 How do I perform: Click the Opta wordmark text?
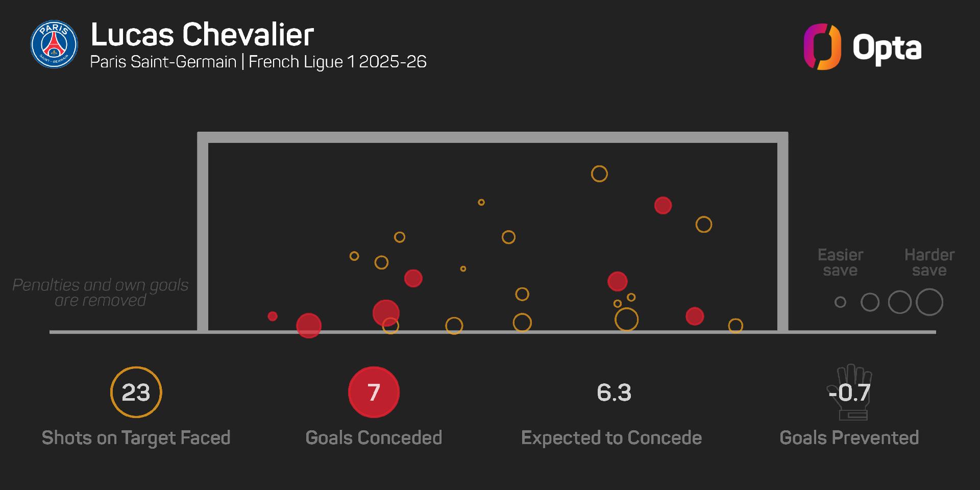pyautogui.click(x=887, y=48)
